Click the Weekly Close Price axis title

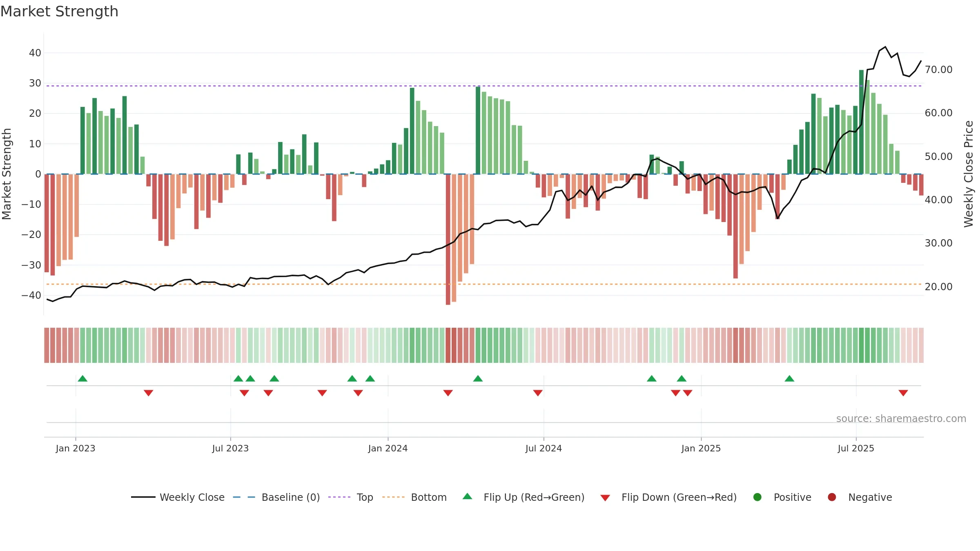coord(969,174)
